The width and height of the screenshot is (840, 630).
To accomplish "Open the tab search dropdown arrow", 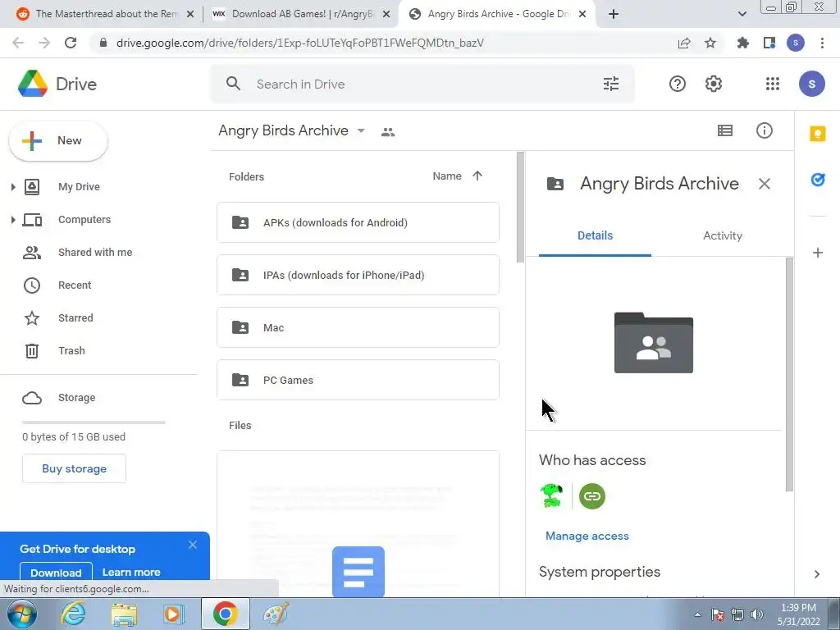I will click(742, 15).
